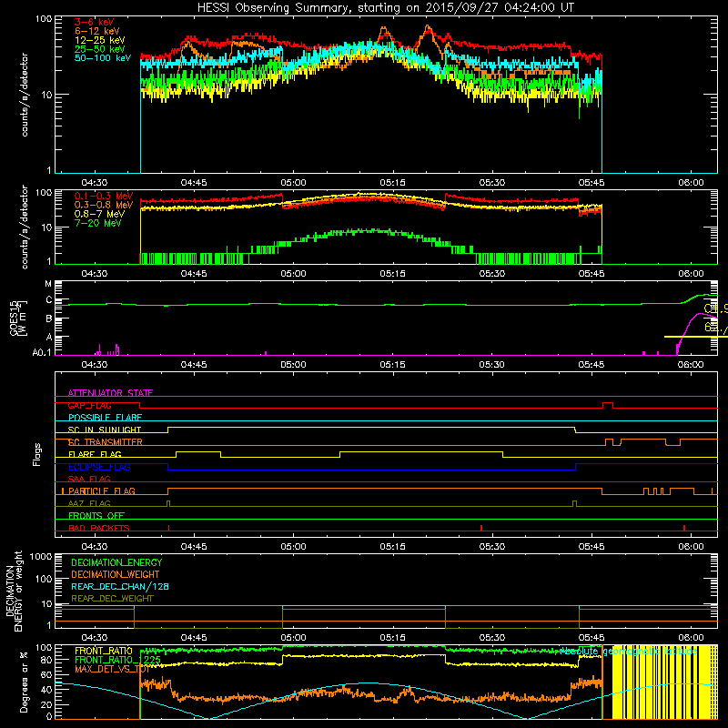Select the 50-100 keV legend label
Image resolution: width=728 pixels, height=728 pixels.
coord(103,58)
